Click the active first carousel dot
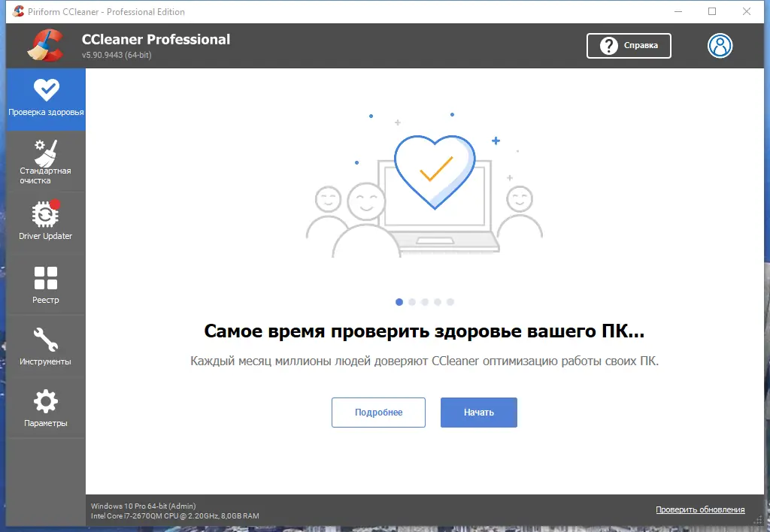The height and width of the screenshot is (532, 770). pyautogui.click(x=399, y=301)
